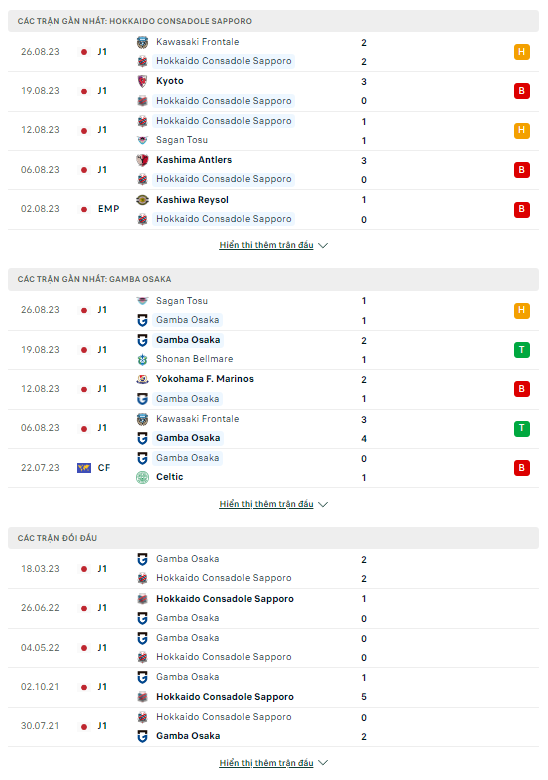Open the 18.03.23 head-to-head match row
548x780 pixels.
(x=274, y=569)
